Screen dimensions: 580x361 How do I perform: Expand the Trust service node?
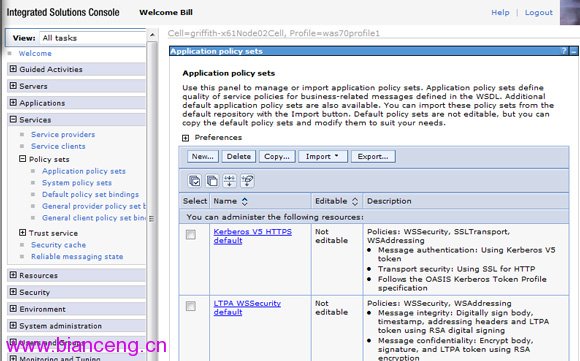23,233
